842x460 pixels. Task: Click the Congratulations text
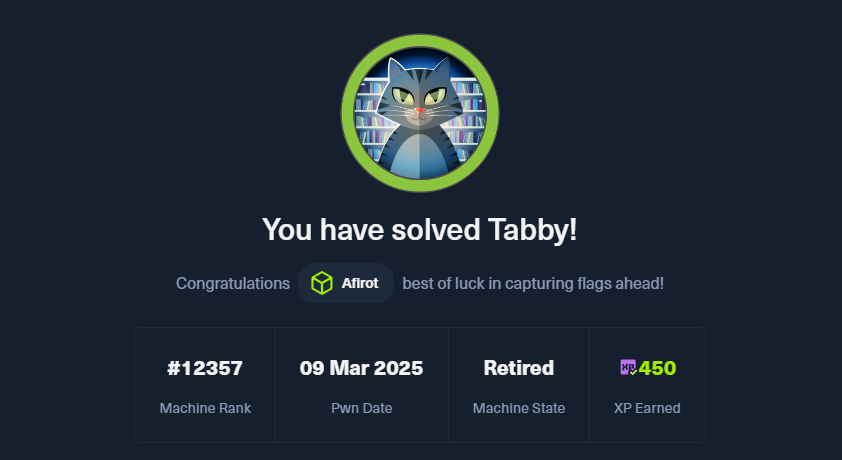point(233,283)
